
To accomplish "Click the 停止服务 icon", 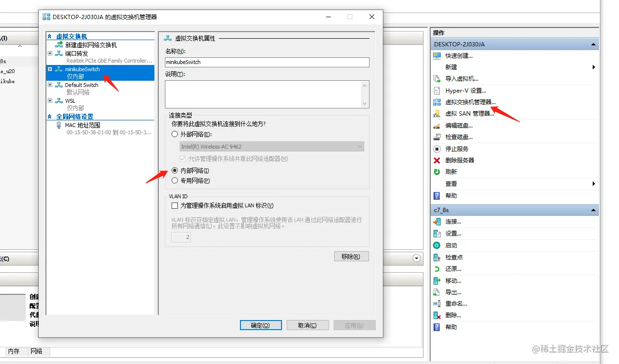I will tap(437, 149).
